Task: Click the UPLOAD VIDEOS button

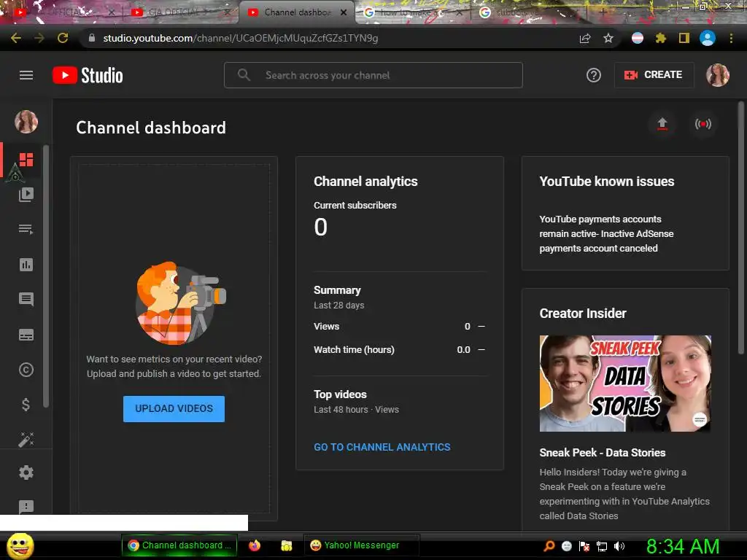Action: [x=174, y=408]
